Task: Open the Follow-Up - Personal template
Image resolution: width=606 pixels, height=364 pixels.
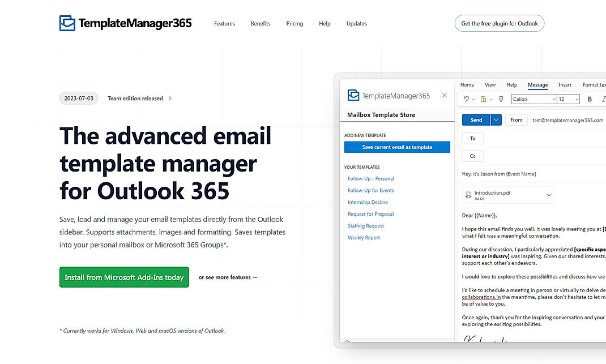Action: 370,178
